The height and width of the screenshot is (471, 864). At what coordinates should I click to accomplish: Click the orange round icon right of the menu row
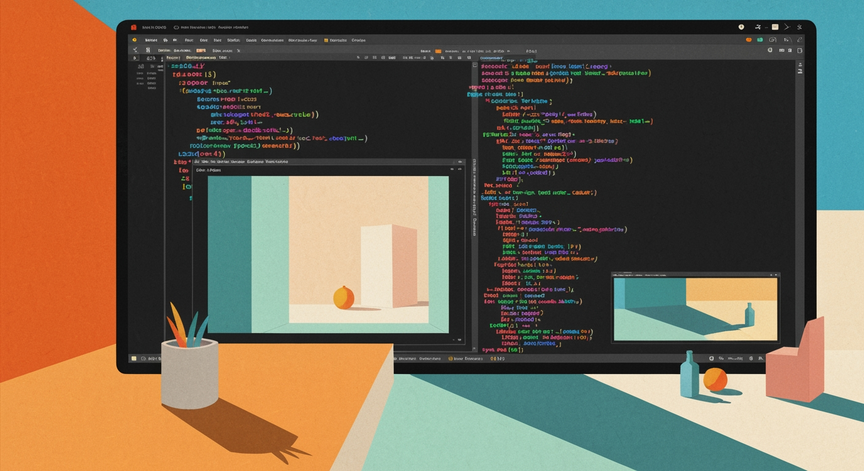748,40
